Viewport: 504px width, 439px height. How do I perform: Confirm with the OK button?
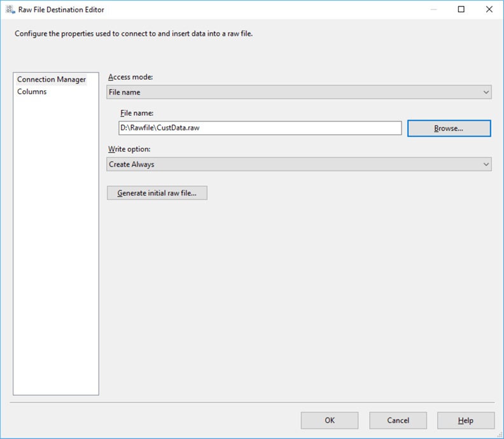(330, 421)
